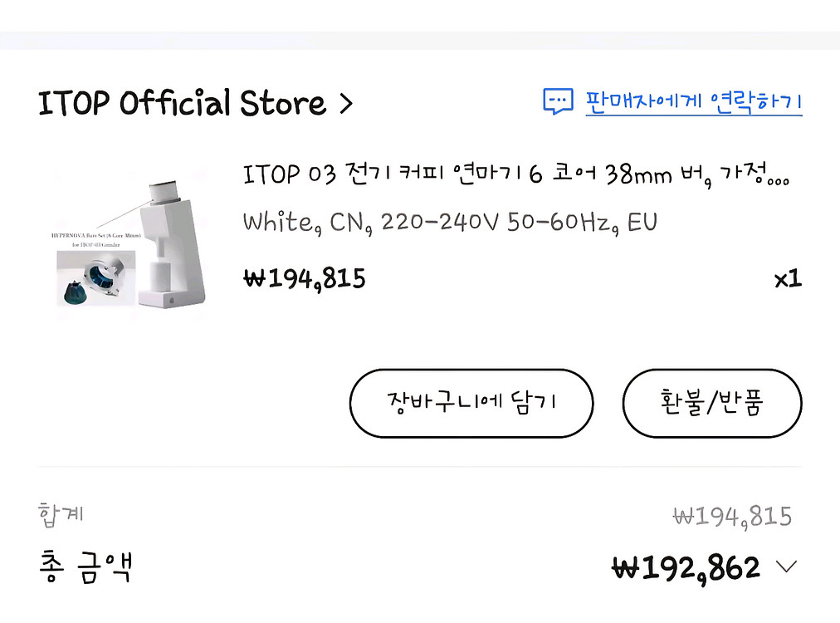The height and width of the screenshot is (623, 840).
Task: Click the 총 금액 total label
Action: click(x=85, y=567)
